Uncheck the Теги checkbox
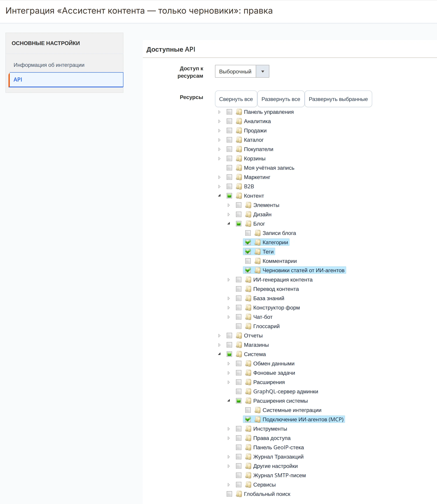 (248, 251)
